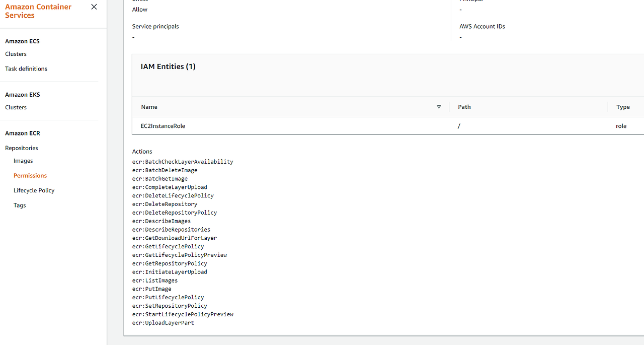Image resolution: width=644 pixels, height=345 pixels.
Task: Click the Amazon ECR section heading
Action: (23, 133)
